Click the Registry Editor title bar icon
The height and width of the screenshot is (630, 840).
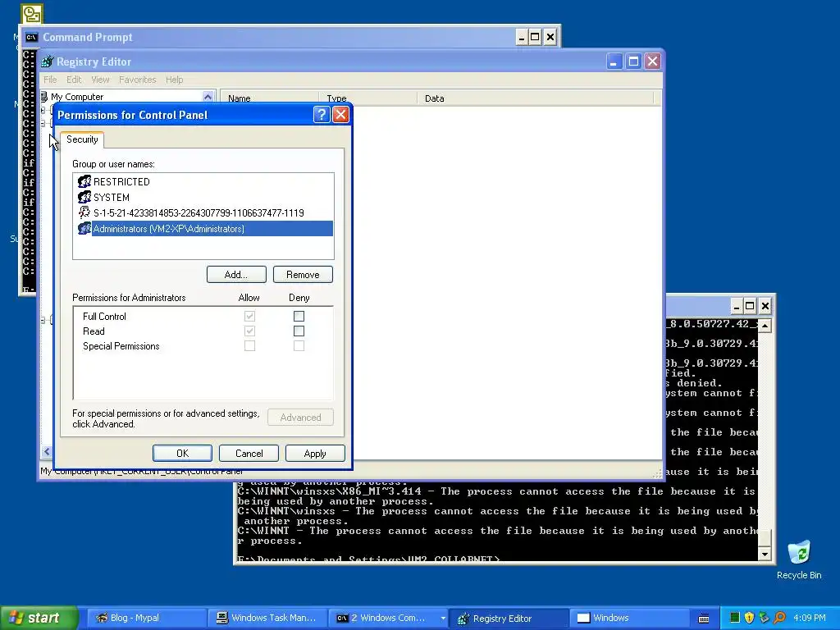[47, 62]
